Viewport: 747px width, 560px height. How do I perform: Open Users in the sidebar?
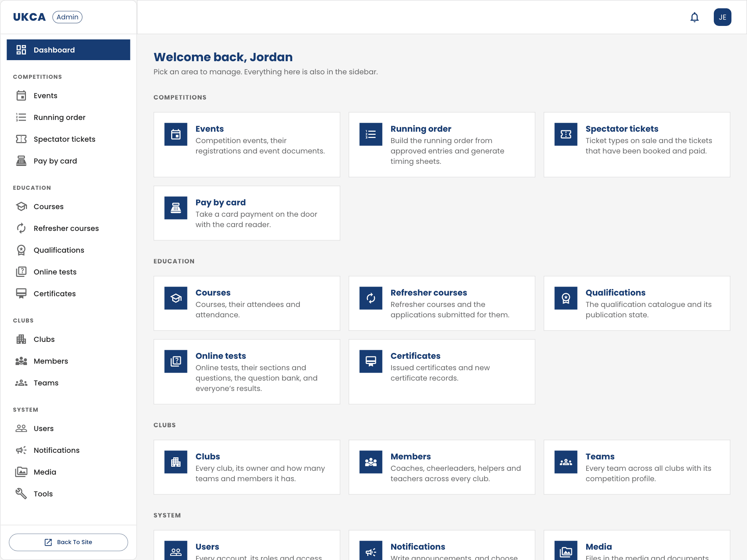(x=68, y=428)
